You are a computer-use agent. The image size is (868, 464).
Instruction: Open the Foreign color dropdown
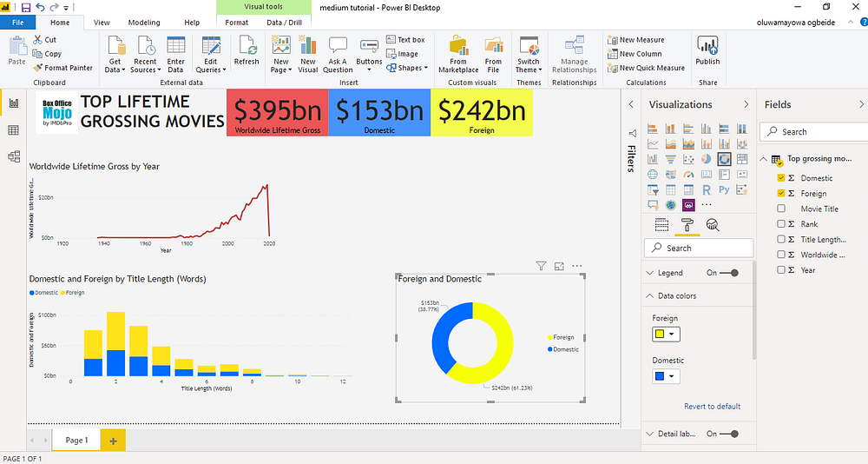(x=666, y=335)
